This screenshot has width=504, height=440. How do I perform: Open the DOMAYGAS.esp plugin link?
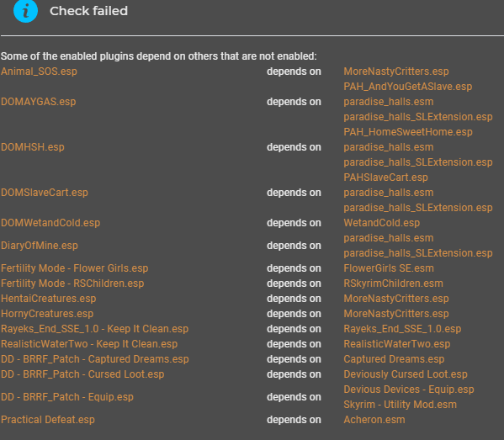click(38, 102)
